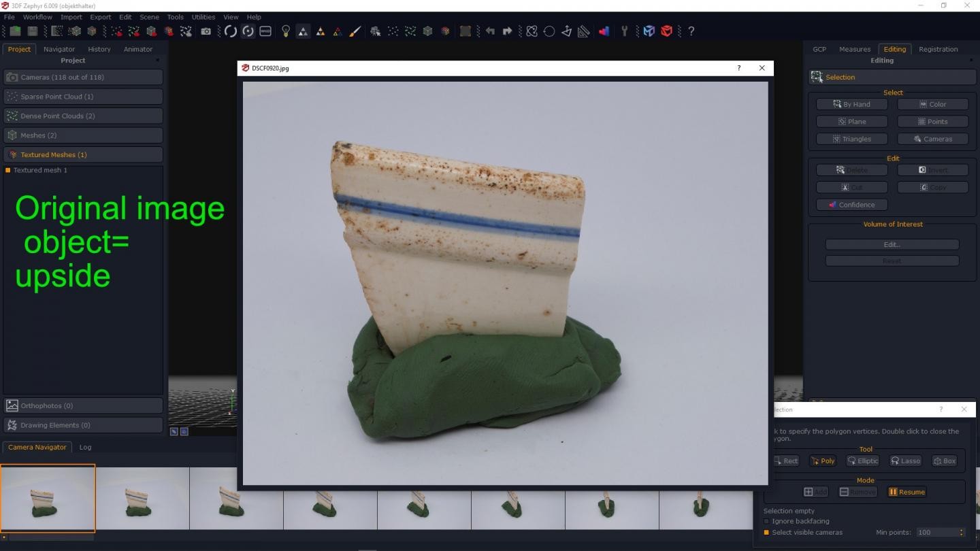Click the wrench/options icon in toolbar
Screen dimensions: 980x551
point(624,31)
